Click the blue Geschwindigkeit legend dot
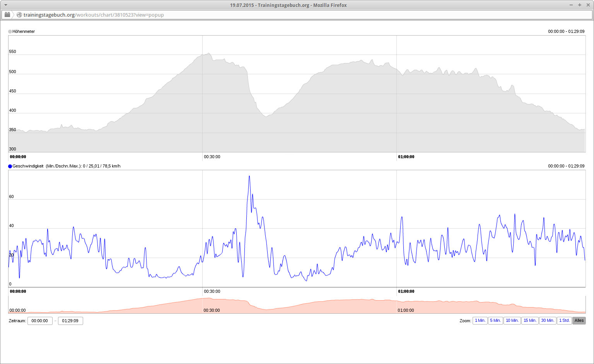 tap(10, 166)
